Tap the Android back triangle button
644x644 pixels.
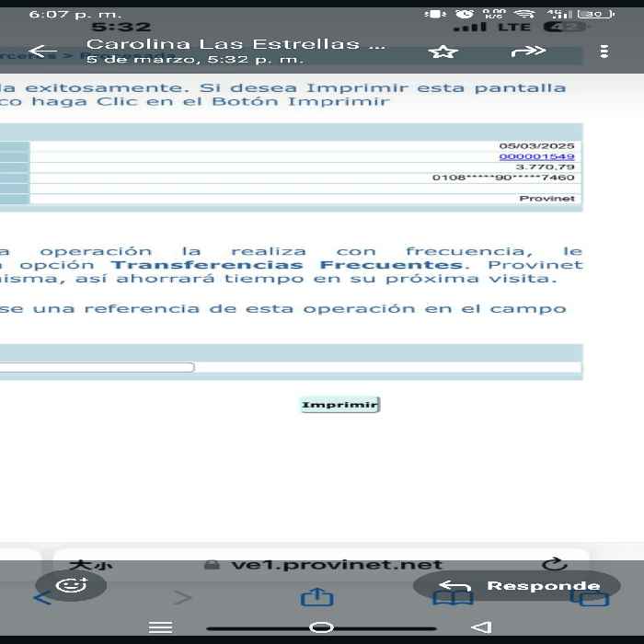481,627
